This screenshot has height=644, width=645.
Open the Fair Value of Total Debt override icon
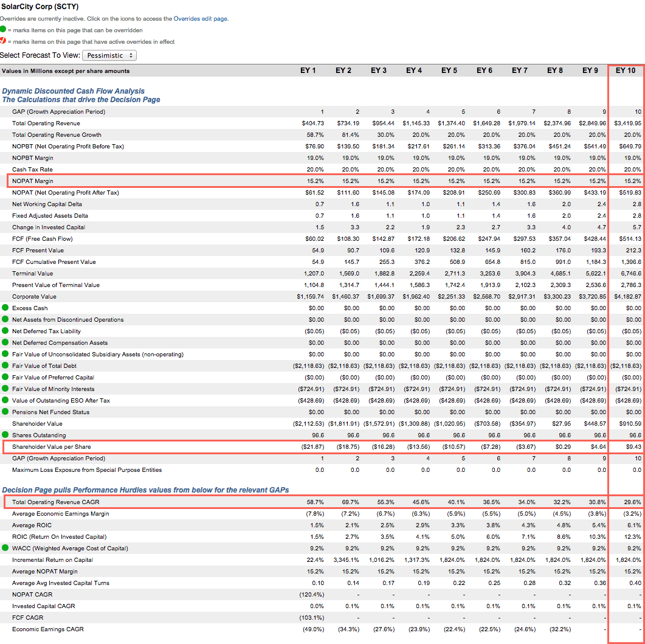(x=5, y=365)
